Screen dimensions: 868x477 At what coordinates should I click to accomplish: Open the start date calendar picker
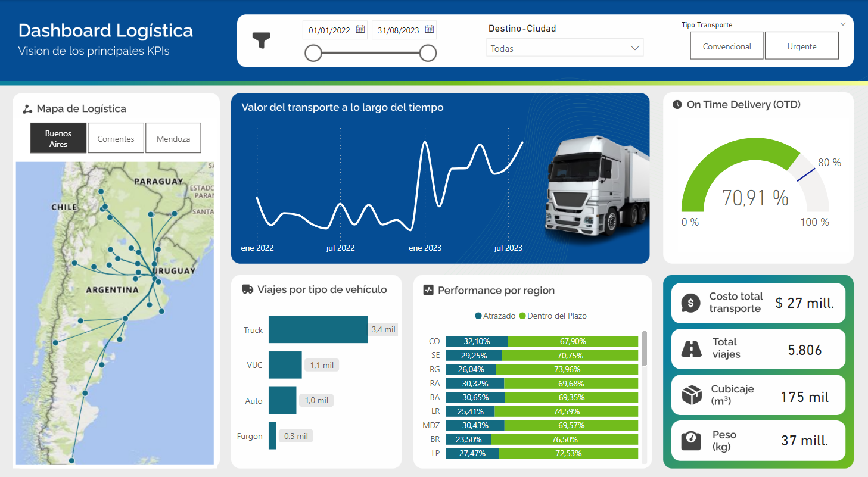pyautogui.click(x=360, y=29)
